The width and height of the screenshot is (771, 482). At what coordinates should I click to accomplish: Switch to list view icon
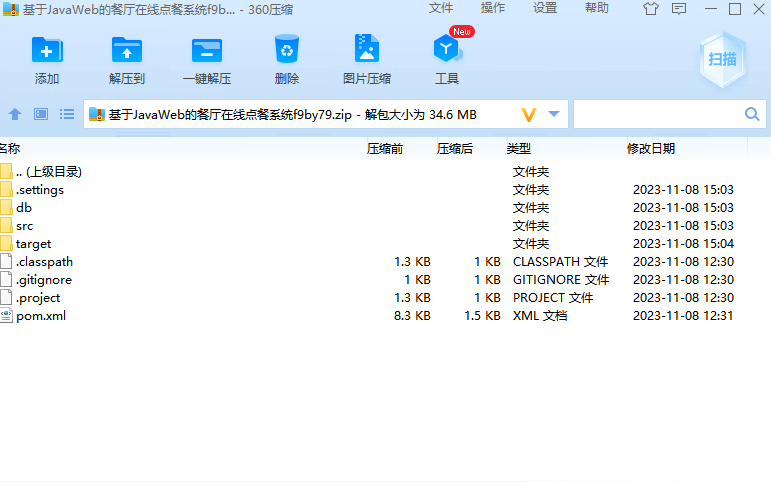tap(67, 114)
